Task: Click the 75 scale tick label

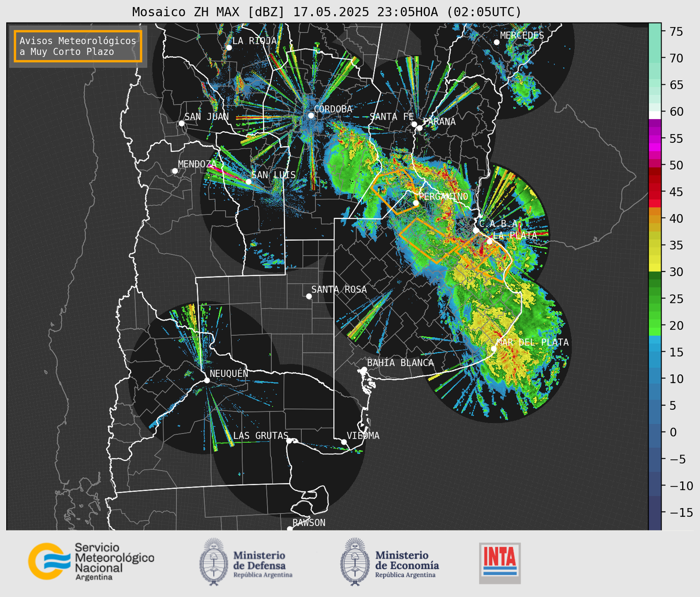Action: click(x=676, y=32)
